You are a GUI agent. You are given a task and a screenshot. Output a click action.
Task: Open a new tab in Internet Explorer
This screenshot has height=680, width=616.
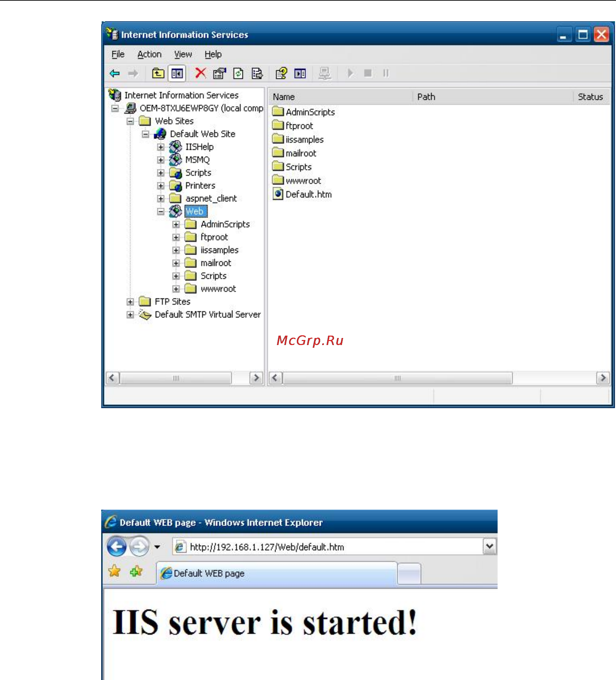(x=409, y=574)
